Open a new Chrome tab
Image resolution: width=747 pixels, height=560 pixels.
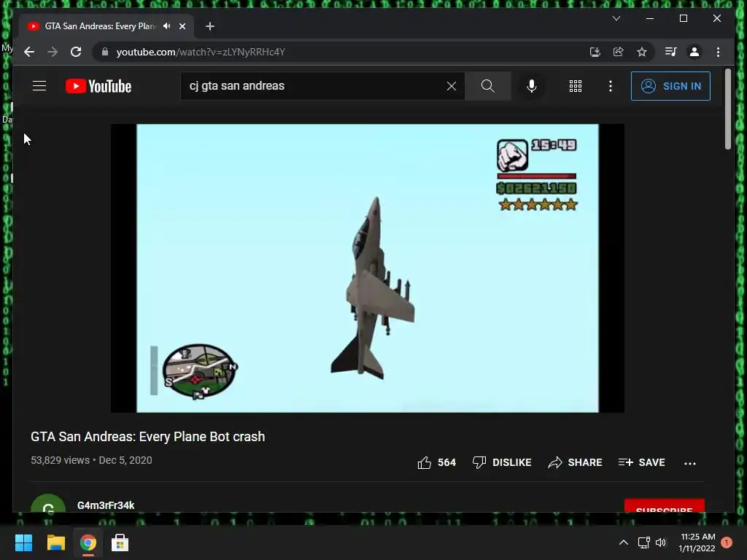coord(210,26)
